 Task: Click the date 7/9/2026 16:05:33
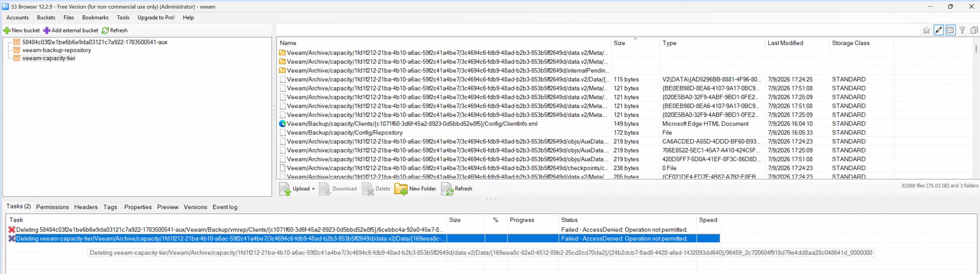pyautogui.click(x=790, y=133)
